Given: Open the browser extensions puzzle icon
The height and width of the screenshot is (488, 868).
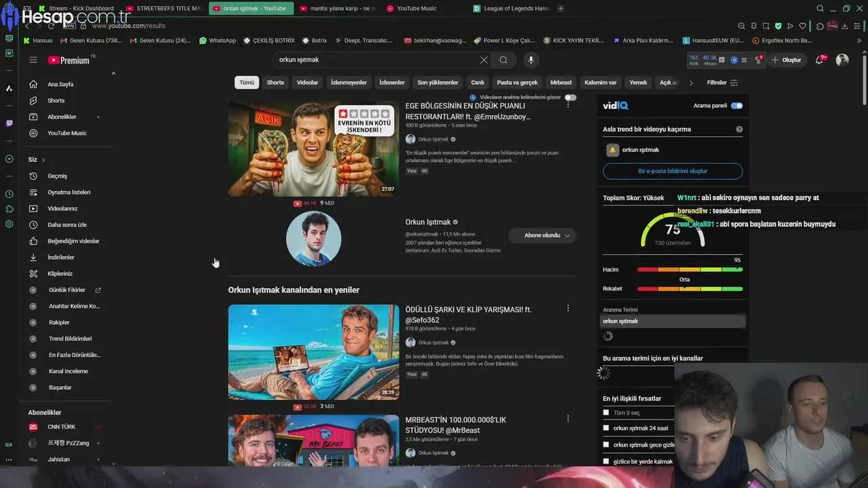Looking at the screenshot, I should coord(819,26).
